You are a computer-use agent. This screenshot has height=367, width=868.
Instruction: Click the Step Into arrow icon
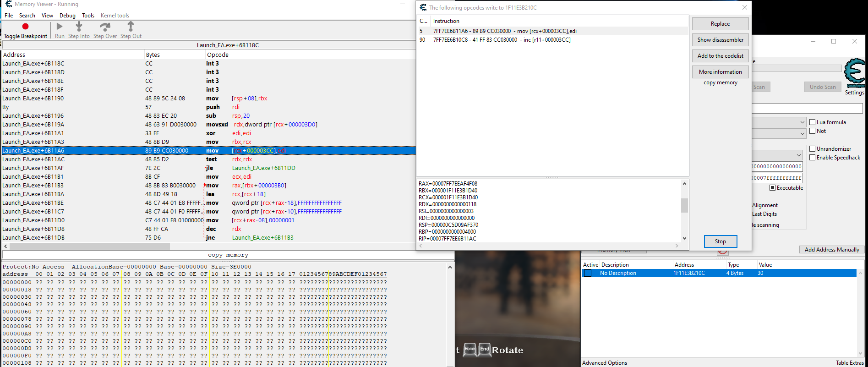point(79,27)
